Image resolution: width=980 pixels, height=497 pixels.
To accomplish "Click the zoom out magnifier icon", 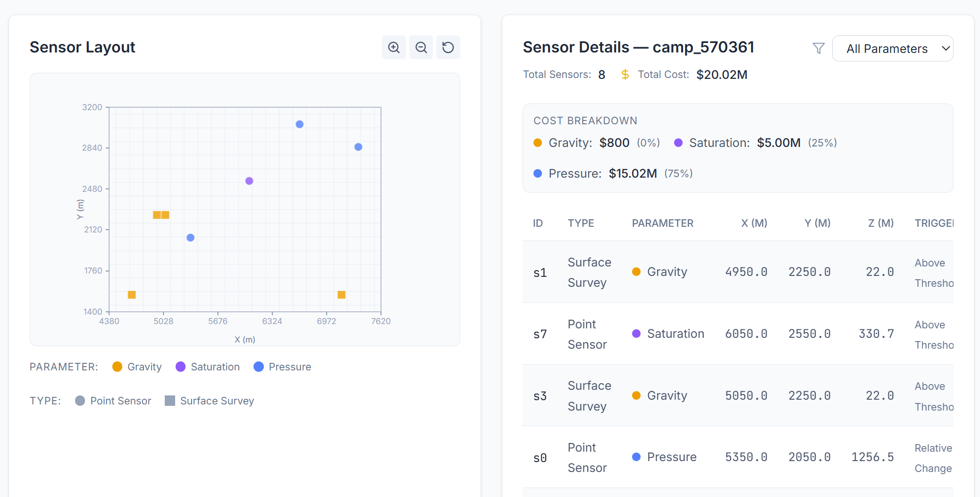I will tap(421, 47).
